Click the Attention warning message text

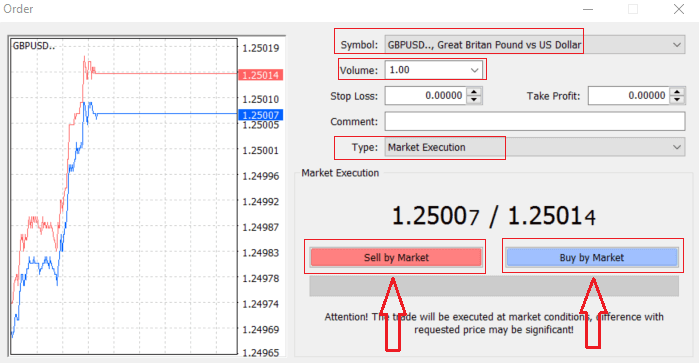tap(494, 323)
